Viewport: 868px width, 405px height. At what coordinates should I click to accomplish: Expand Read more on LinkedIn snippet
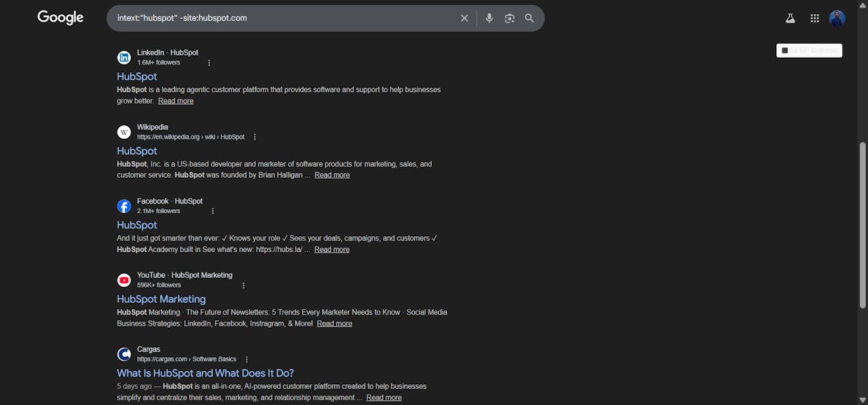point(176,101)
